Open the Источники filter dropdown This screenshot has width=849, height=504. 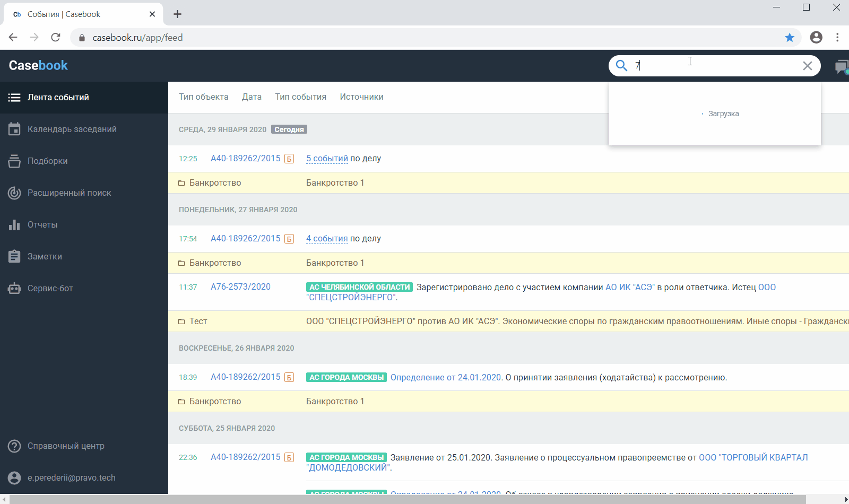[361, 97]
